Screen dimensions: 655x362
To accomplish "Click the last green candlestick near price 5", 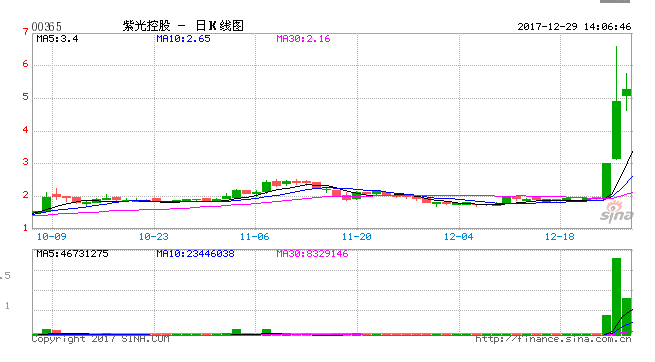I will pyautogui.click(x=626, y=92).
